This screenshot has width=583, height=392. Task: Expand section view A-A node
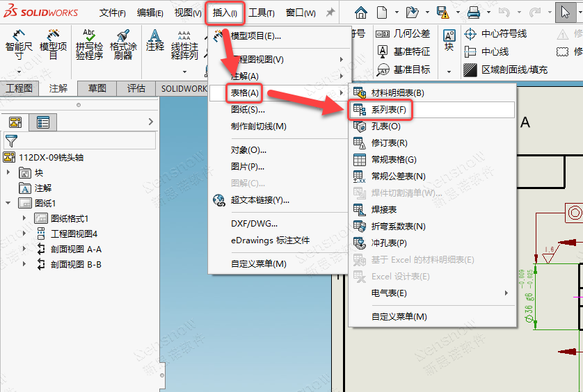click(x=24, y=249)
